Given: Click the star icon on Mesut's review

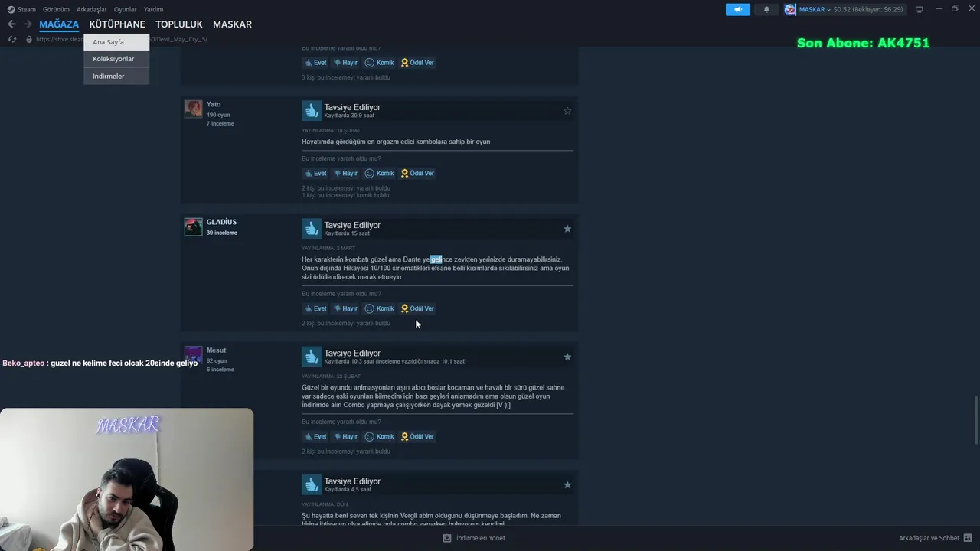Looking at the screenshot, I should tap(567, 357).
